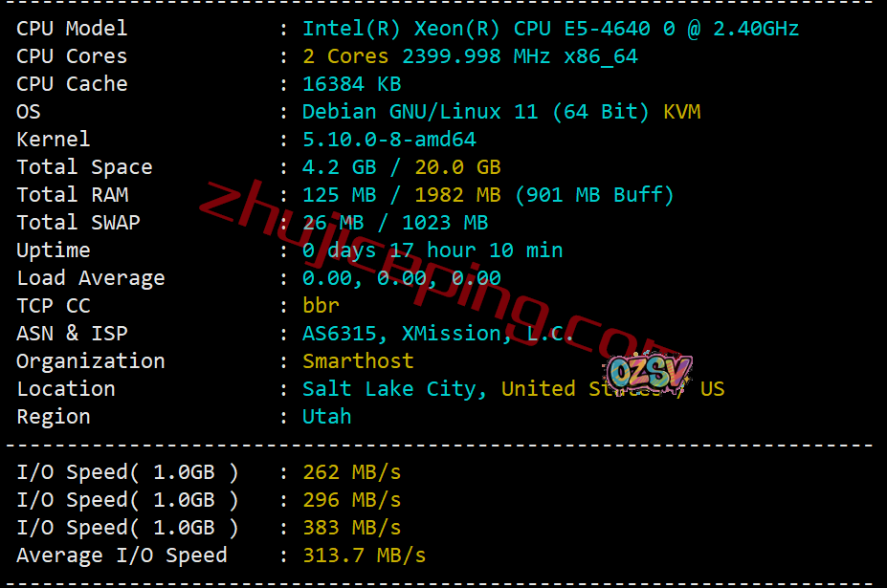Click the CPU Cache value 16384 KB

tap(352, 84)
